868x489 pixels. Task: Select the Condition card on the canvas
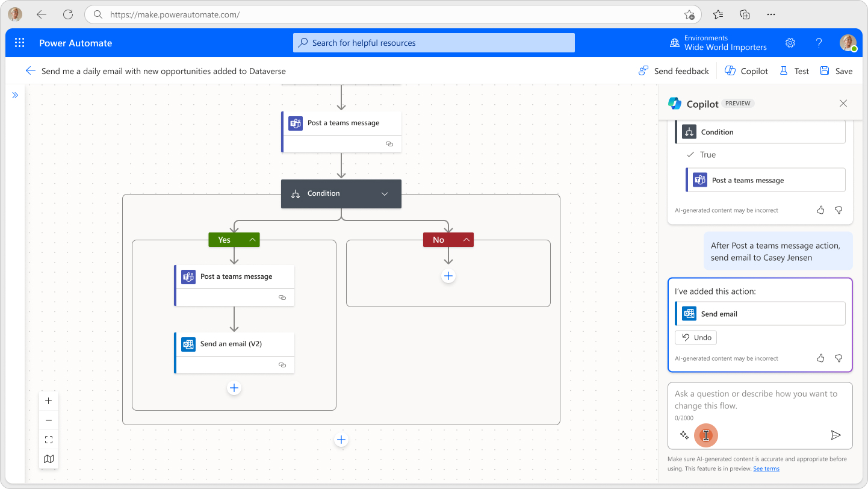pyautogui.click(x=341, y=194)
